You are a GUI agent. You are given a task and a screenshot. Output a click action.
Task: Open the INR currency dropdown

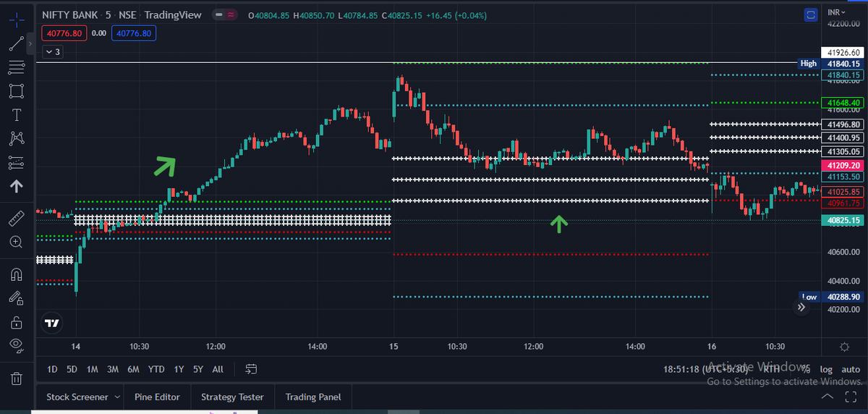coord(837,13)
